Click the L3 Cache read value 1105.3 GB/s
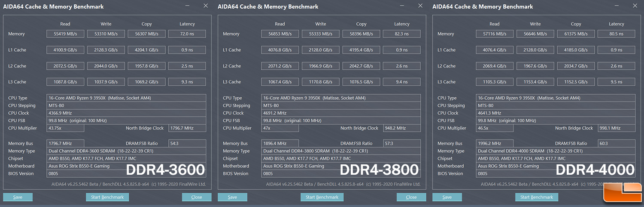Viewport: 644px width, 207px height. (x=495, y=82)
